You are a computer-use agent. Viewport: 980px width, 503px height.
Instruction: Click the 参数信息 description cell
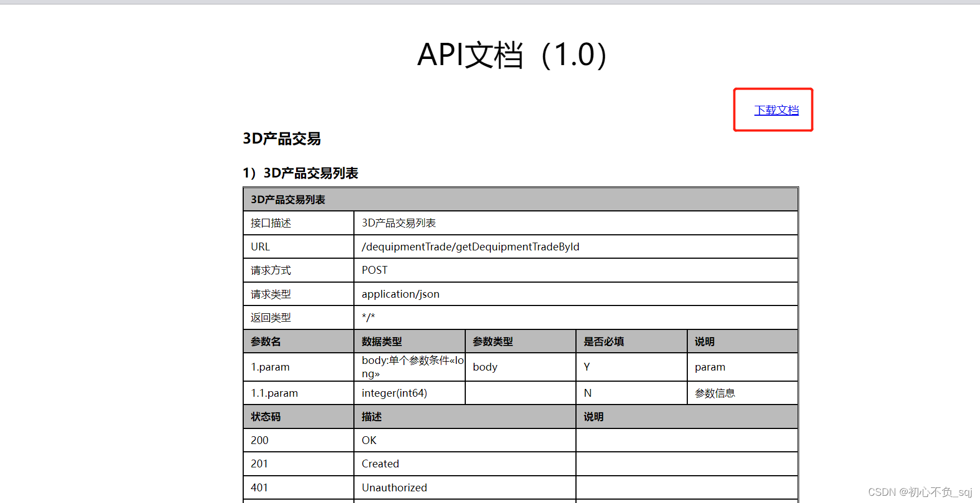[742, 393]
